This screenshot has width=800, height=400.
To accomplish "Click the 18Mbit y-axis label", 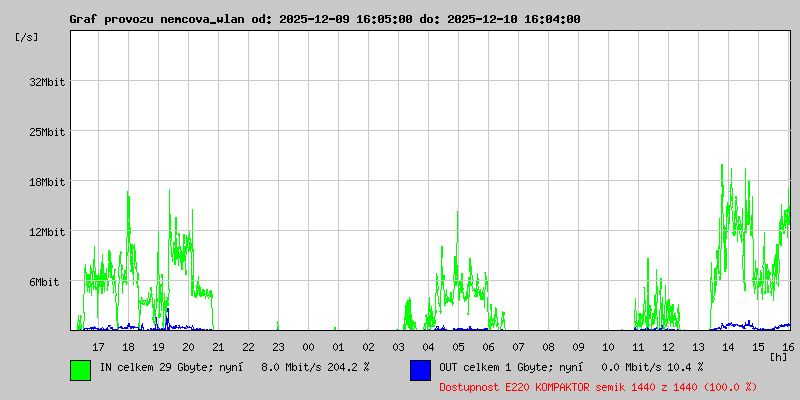I will (x=47, y=182).
